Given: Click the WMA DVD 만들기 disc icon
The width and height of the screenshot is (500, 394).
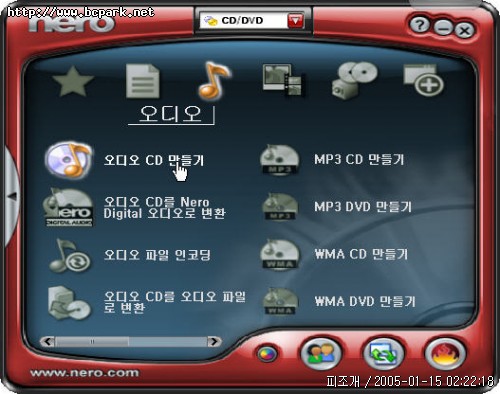Looking at the screenshot, I should (280, 302).
